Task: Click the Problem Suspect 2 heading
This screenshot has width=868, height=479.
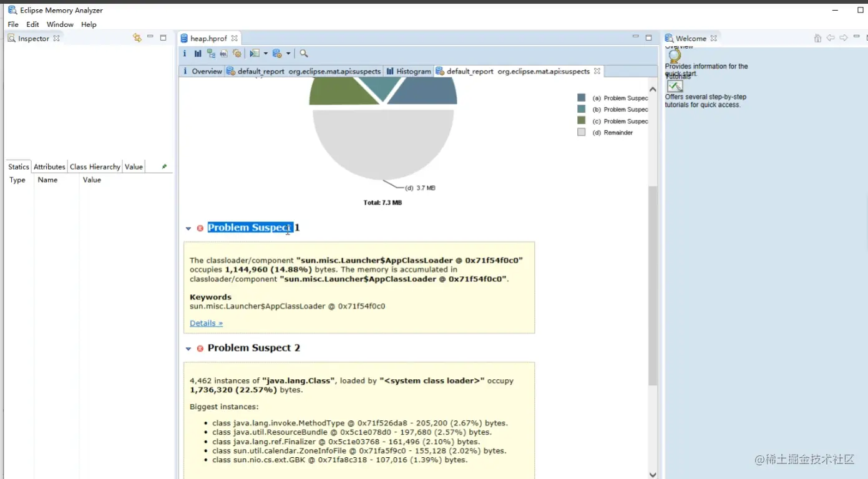Action: [254, 348]
